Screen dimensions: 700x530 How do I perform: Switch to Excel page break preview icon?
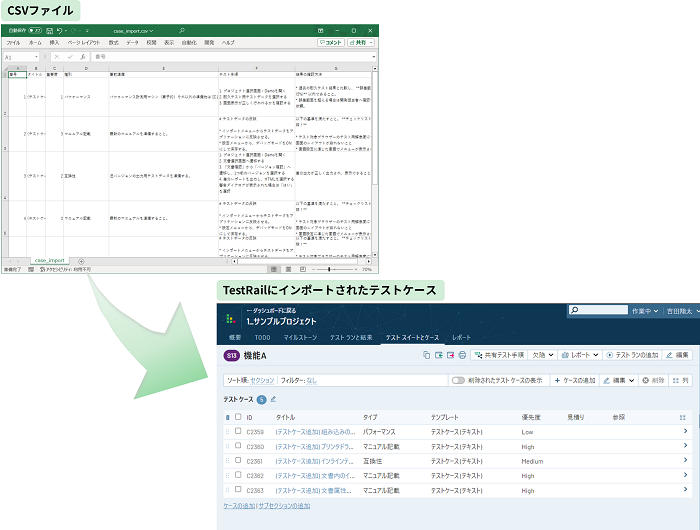click(x=303, y=269)
